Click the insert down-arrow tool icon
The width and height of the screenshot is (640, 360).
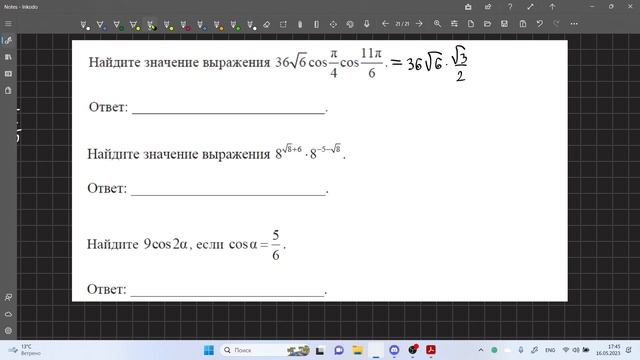click(367, 24)
